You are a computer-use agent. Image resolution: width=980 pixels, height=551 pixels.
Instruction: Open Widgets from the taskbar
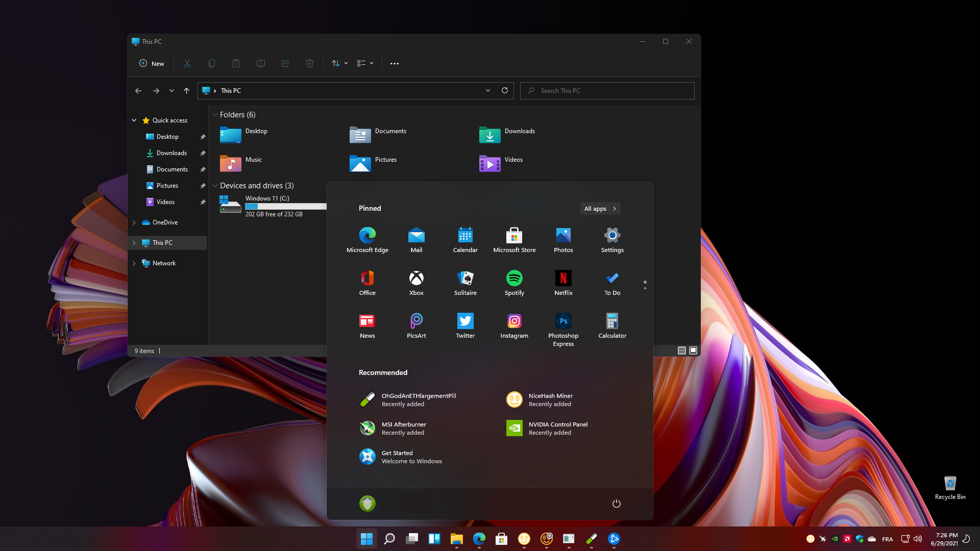click(434, 539)
